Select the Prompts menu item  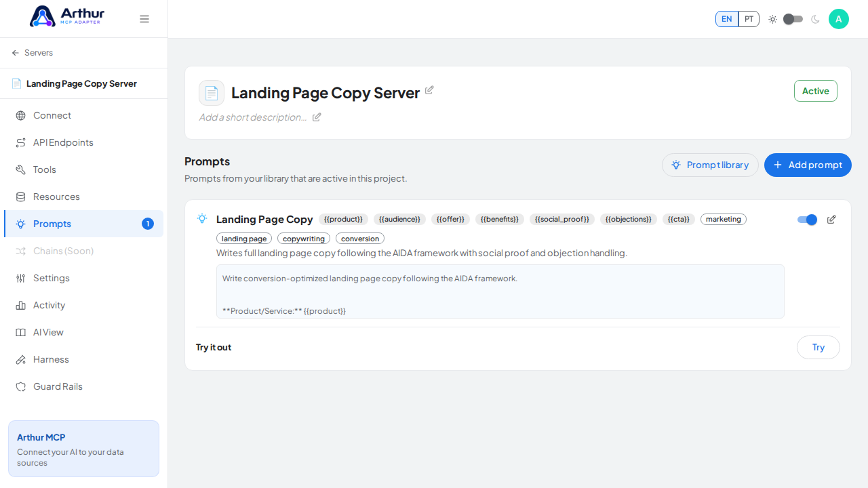(83, 224)
